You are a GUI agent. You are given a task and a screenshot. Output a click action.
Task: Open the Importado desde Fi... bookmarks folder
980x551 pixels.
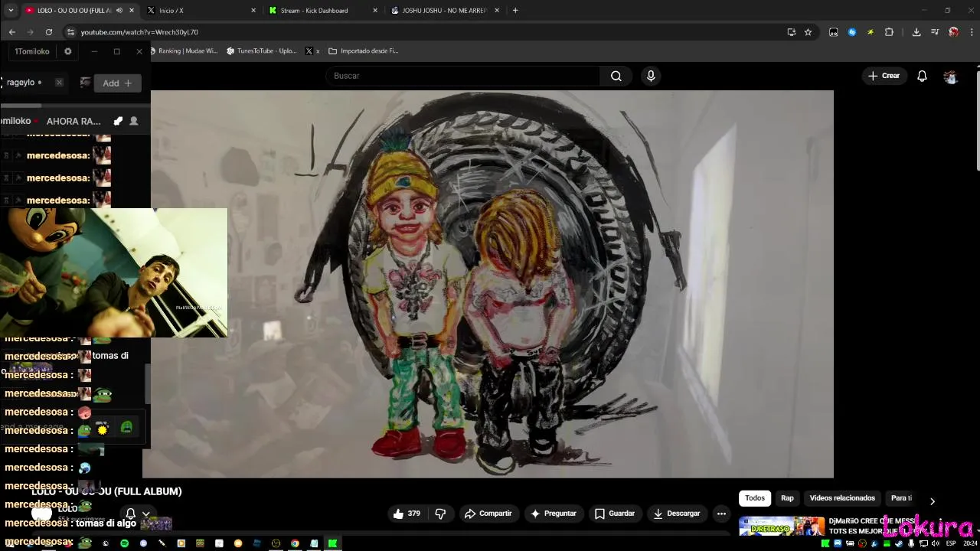click(364, 51)
